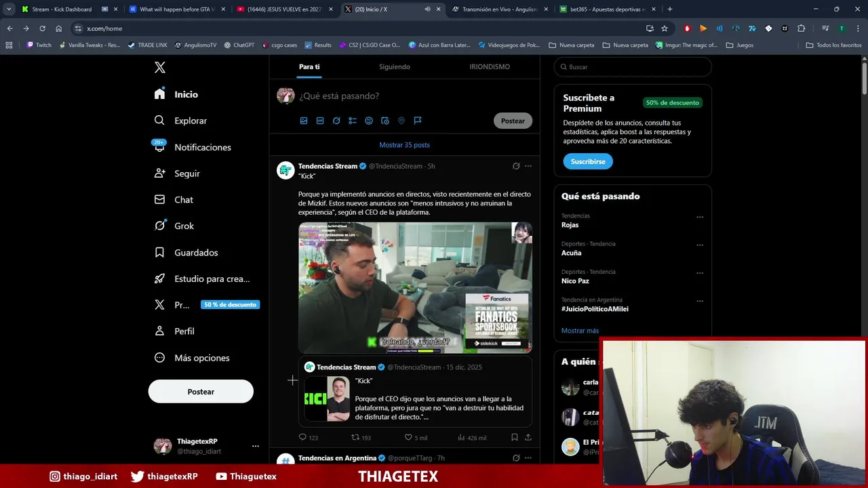Open Mizkif stream image in post
Screen dimensions: 868x488
click(415, 287)
